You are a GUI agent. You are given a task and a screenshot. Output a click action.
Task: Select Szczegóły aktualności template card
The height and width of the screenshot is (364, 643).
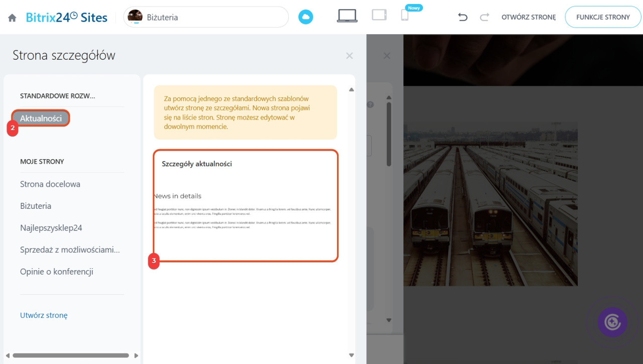246,206
